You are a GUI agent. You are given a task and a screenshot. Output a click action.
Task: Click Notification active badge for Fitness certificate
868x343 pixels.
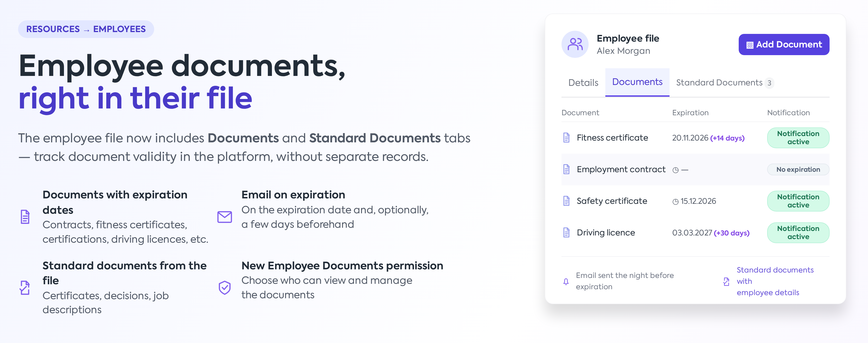[798, 137]
